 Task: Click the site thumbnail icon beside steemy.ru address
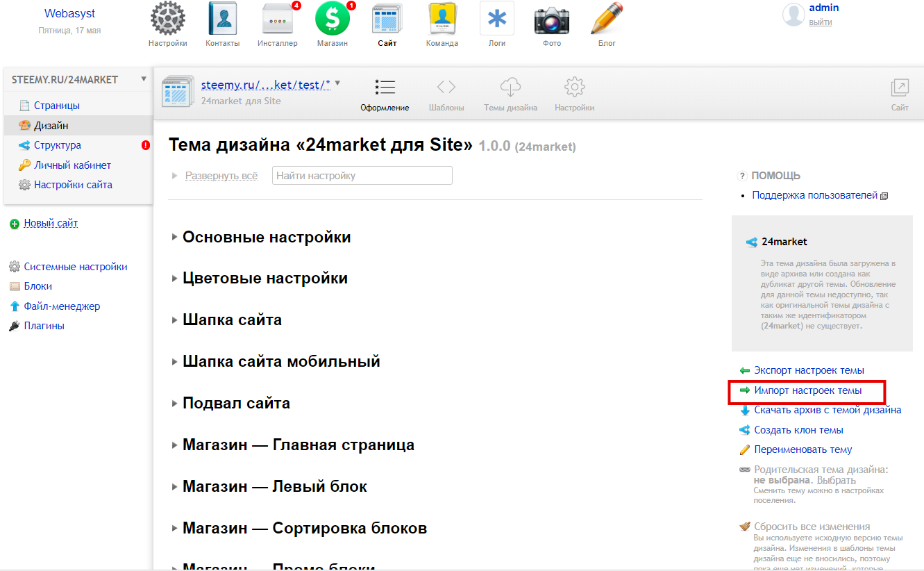176,92
